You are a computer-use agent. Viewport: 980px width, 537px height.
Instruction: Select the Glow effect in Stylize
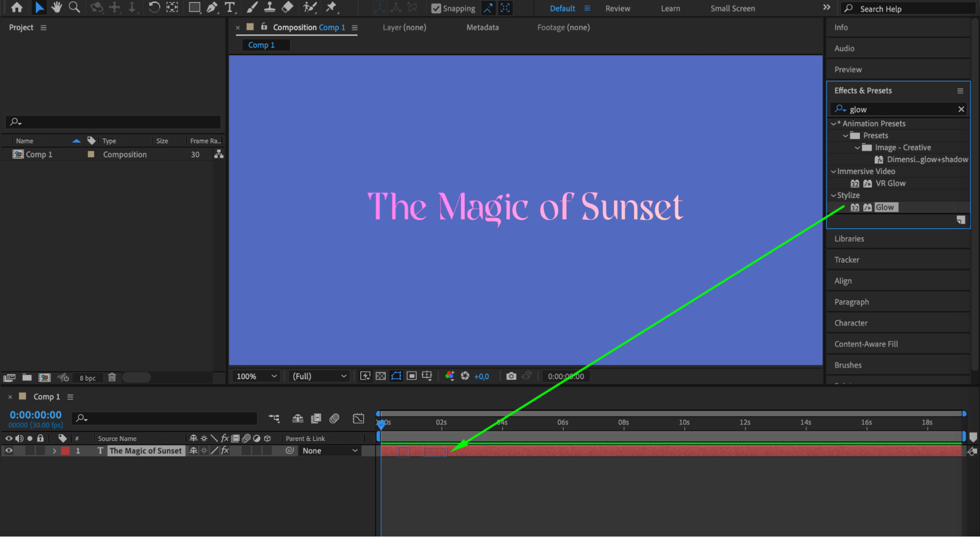(x=884, y=207)
